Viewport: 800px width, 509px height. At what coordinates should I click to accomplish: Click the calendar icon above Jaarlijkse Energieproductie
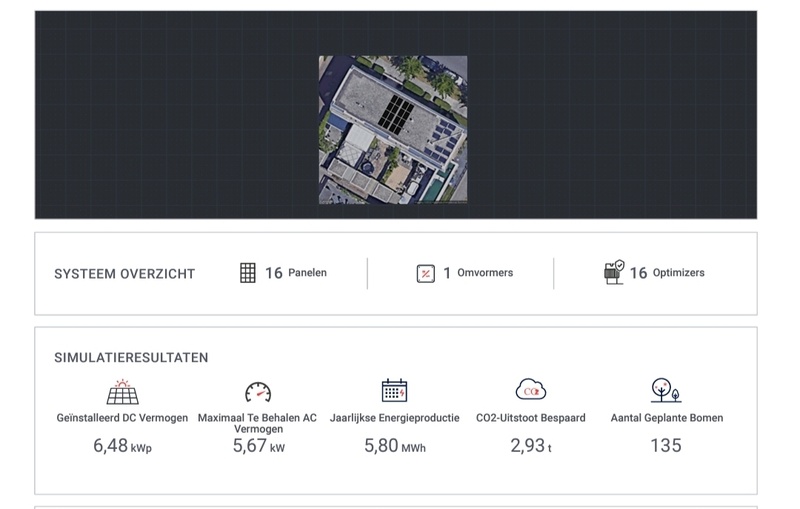(x=394, y=391)
